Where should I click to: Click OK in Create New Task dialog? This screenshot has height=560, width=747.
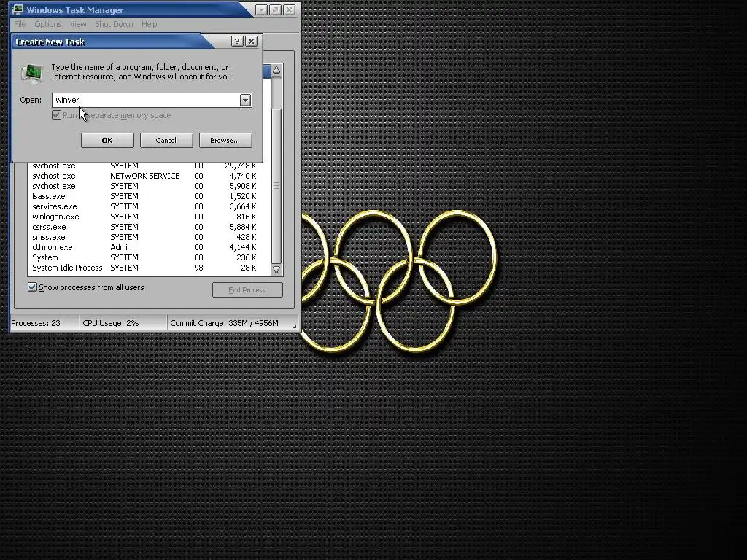(107, 141)
